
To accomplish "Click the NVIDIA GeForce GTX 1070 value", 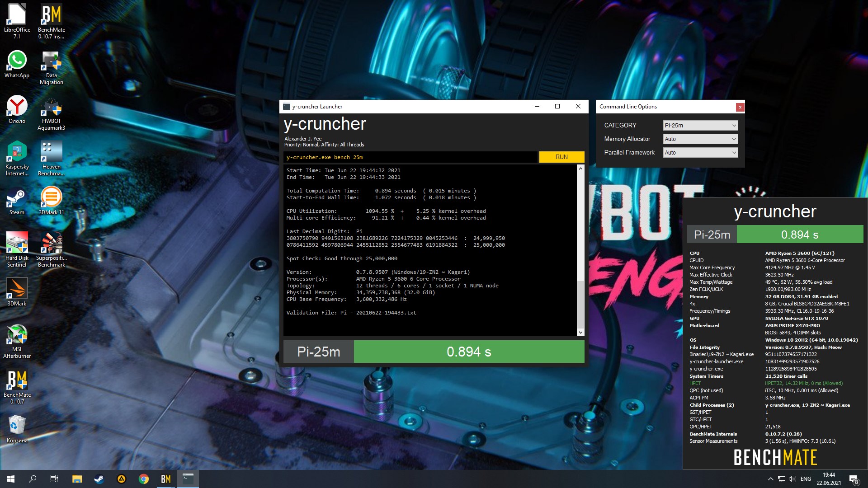I will pos(797,318).
